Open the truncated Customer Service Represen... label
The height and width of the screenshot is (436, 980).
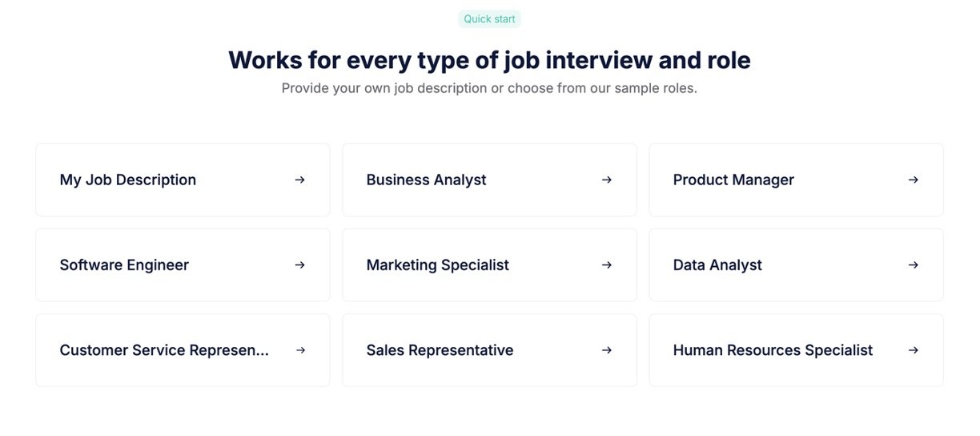(x=164, y=350)
